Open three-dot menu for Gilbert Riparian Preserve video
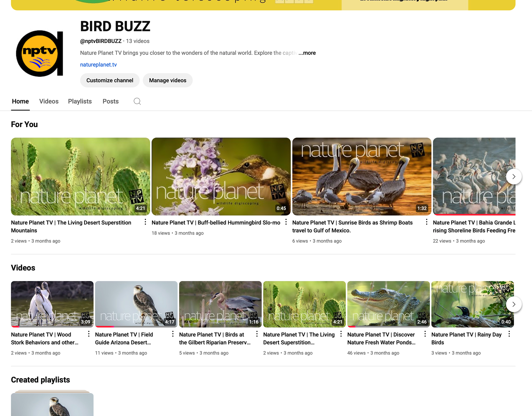Viewport: 532px width, 416px height. pos(257,334)
